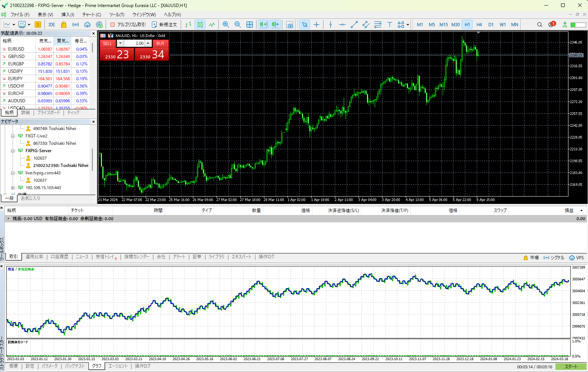Select H4 timeframe
The image size is (588, 372).
click(479, 25)
